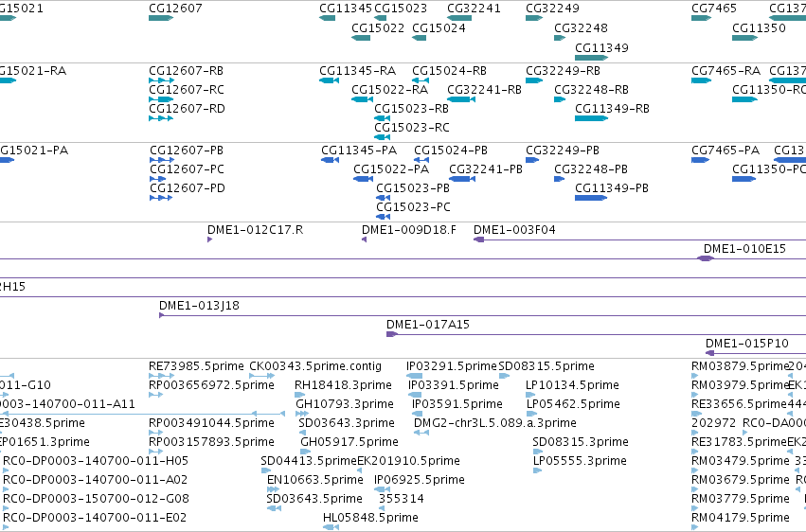Select EST LP10134.5prime

[x=572, y=385]
